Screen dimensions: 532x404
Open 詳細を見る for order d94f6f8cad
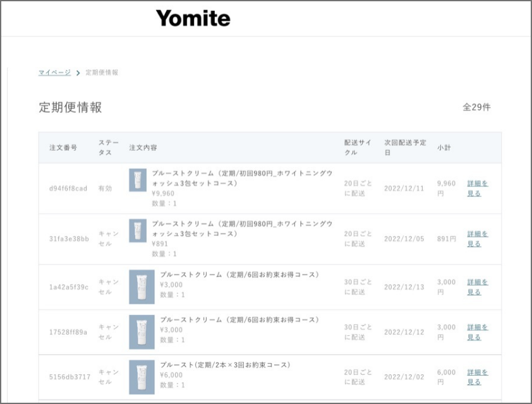click(477, 188)
